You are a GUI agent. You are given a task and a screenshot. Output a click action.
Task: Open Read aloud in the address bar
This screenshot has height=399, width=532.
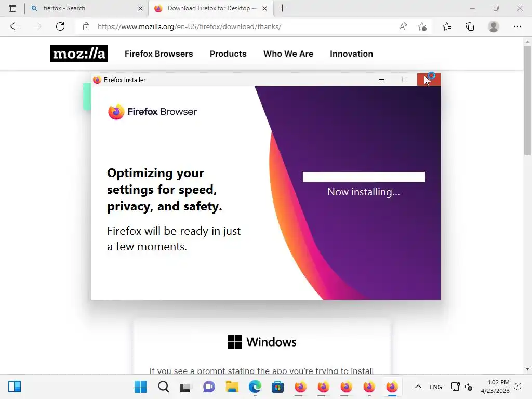(x=403, y=26)
